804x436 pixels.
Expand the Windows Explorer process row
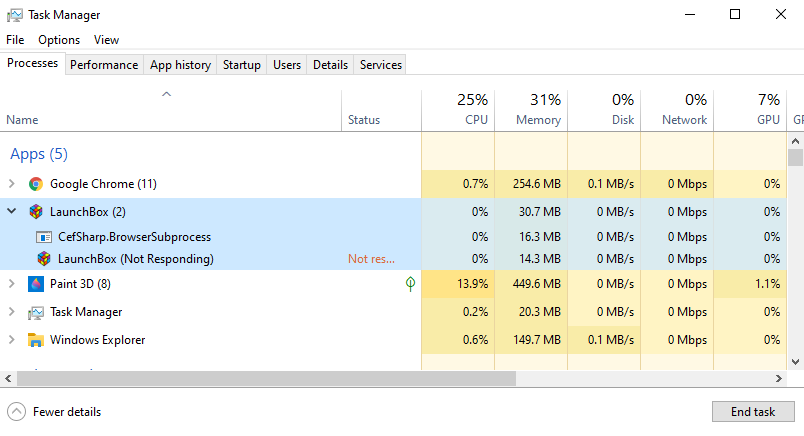click(x=12, y=340)
